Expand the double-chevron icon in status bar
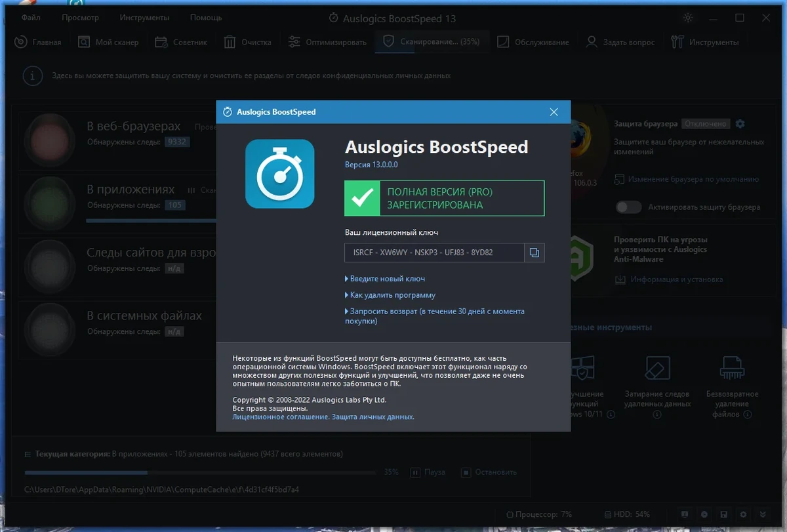The image size is (787, 532). [x=763, y=514]
